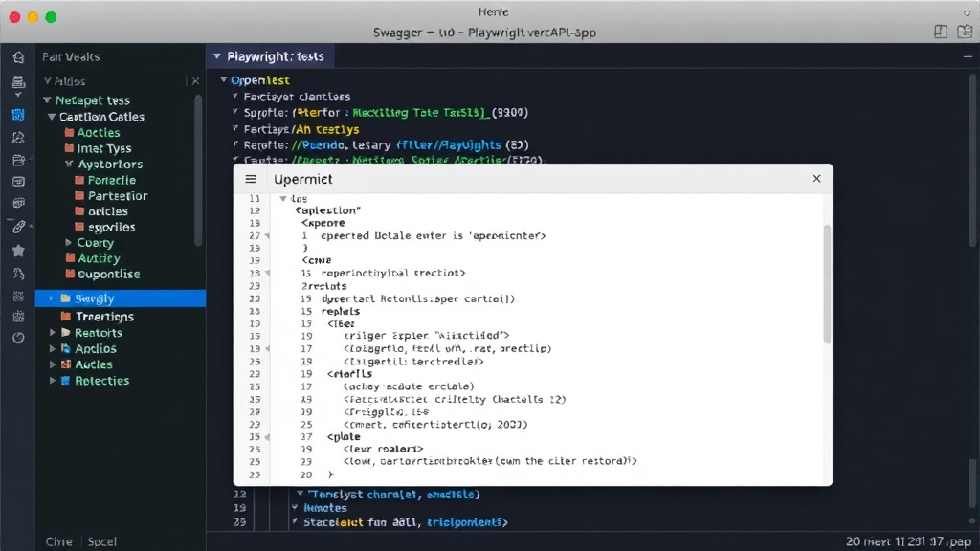Viewport: 980px width, 551px height.
Task: Select the Fonaclie folder icon
Action: coord(79,180)
